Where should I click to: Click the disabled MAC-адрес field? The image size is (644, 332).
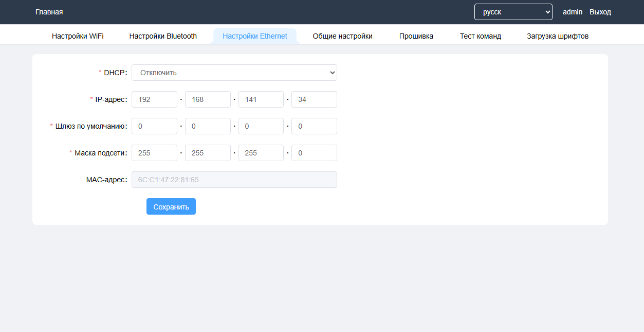coord(234,180)
